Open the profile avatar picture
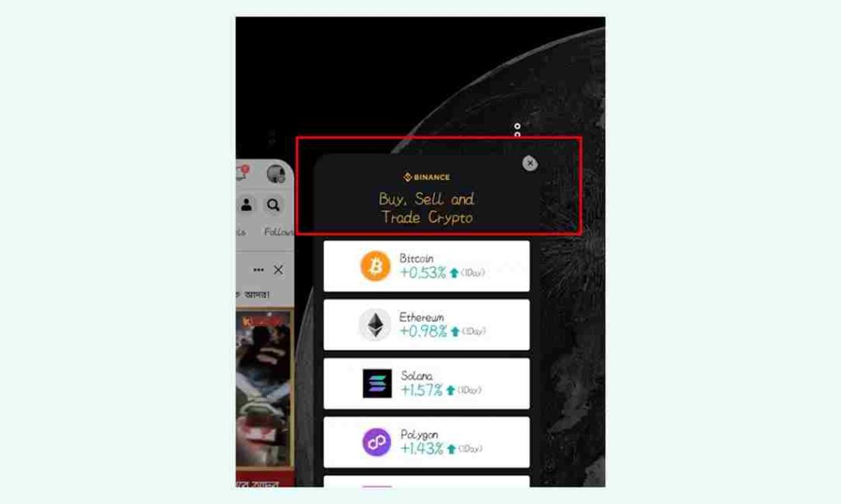Image resolution: width=841 pixels, height=504 pixels. coord(276,174)
